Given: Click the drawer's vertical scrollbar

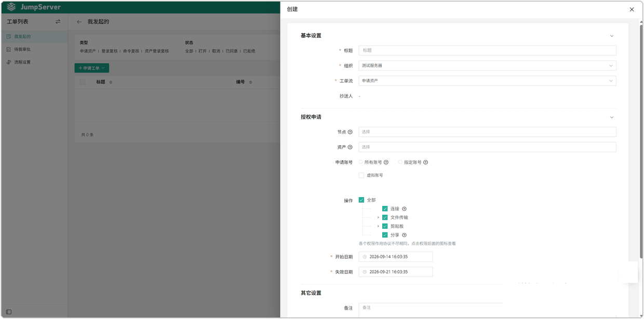Looking at the screenshot, I should coord(641,140).
